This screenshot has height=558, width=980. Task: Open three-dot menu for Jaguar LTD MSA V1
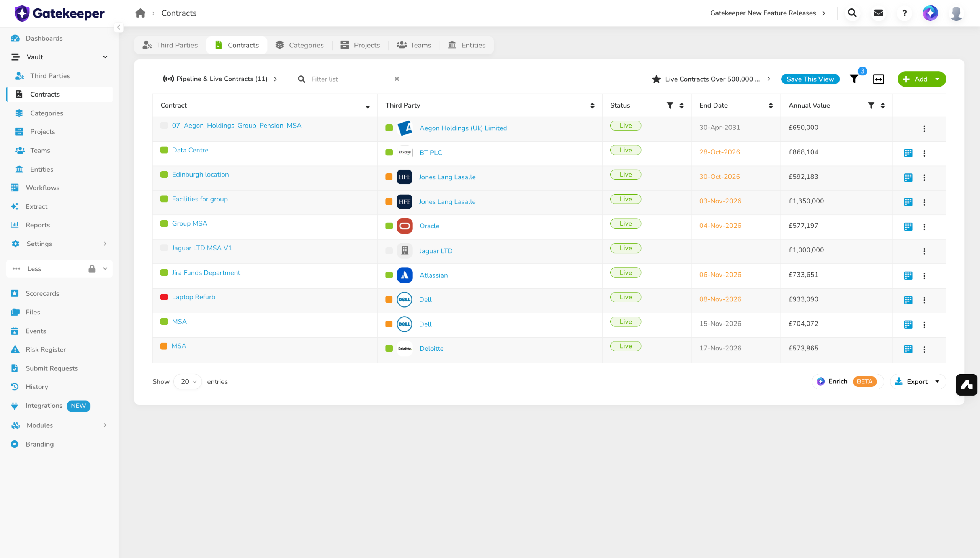[924, 251]
